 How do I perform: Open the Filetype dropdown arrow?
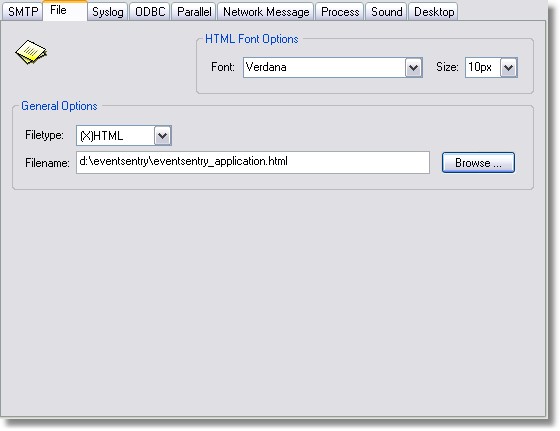(163, 136)
